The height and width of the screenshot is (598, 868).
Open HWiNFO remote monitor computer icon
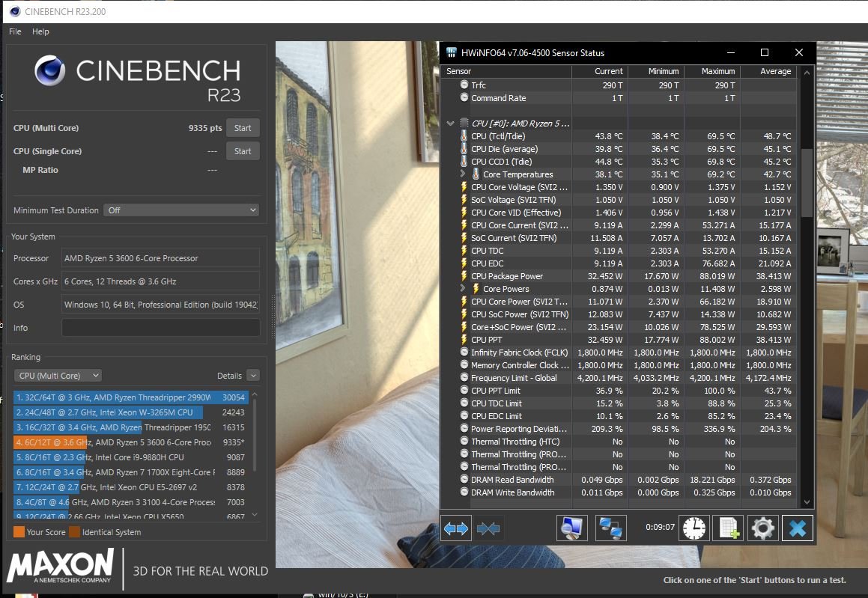(572, 528)
